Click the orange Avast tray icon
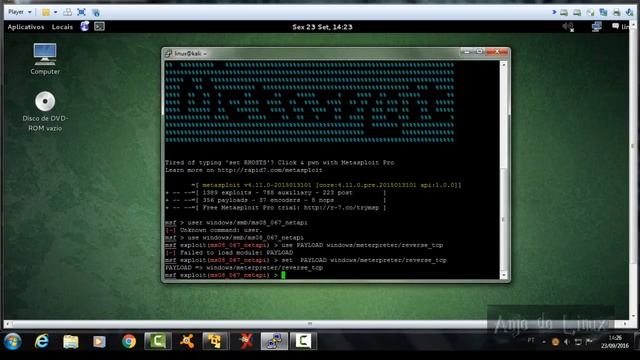This screenshot has height=360, width=640. click(x=555, y=342)
